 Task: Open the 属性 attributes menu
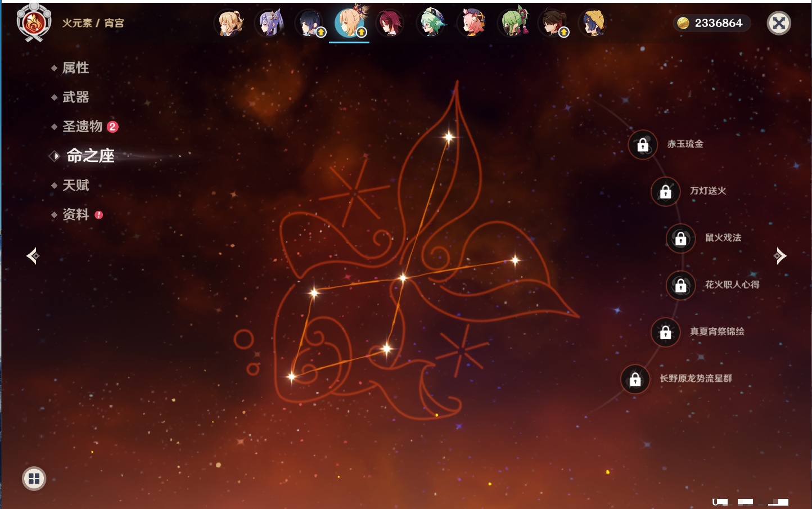click(x=75, y=68)
